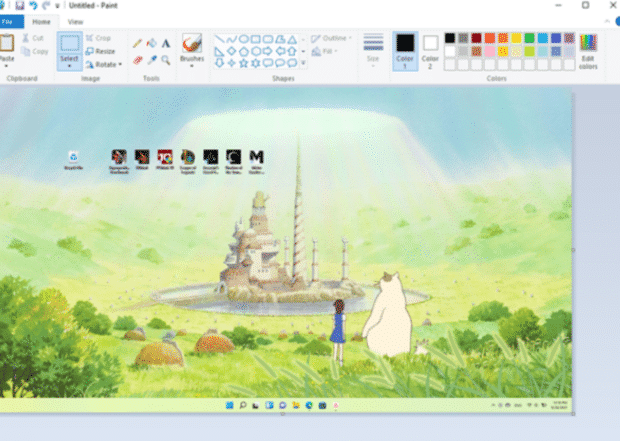
Task: Pick the Rounded rectangle shape
Action: pos(268,39)
